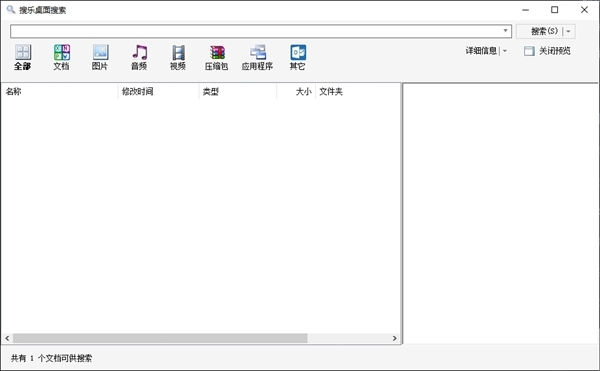Open the search box history dropdown arrow
600x371 pixels.
(x=505, y=31)
